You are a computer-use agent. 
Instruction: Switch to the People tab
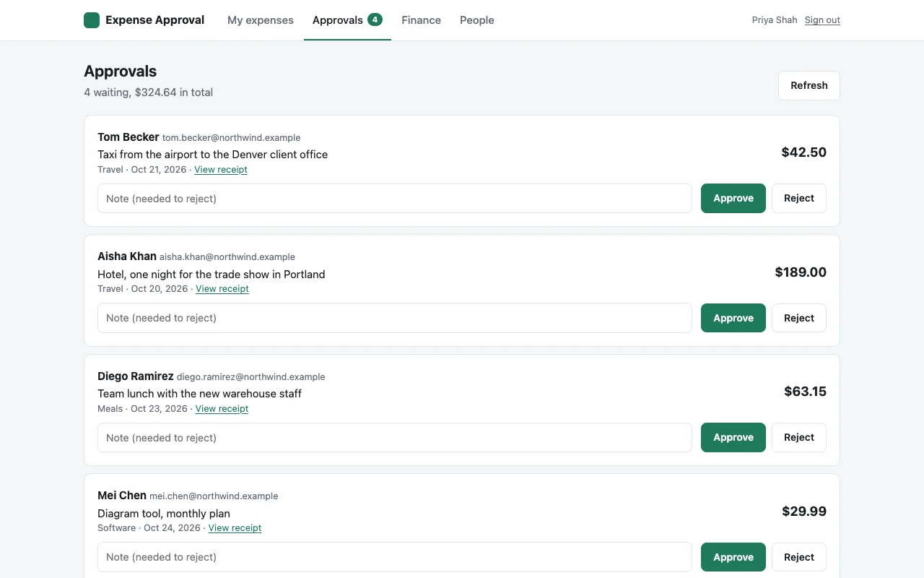[x=477, y=20]
